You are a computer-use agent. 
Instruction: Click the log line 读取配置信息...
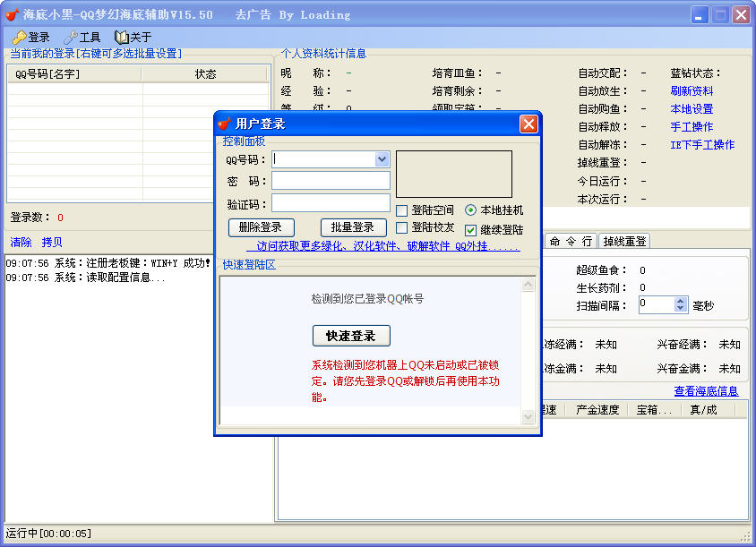(85, 278)
